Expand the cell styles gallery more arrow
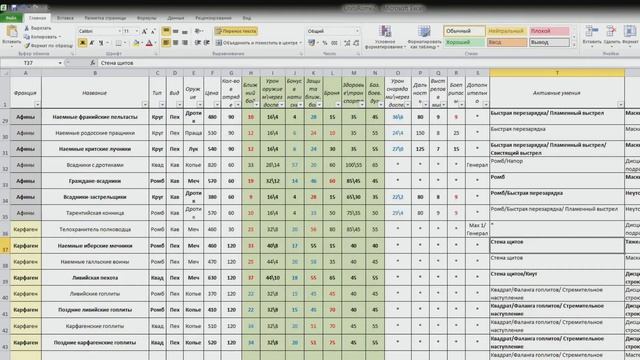Viewport: 640px width, 360px height. pyautogui.click(x=574, y=45)
